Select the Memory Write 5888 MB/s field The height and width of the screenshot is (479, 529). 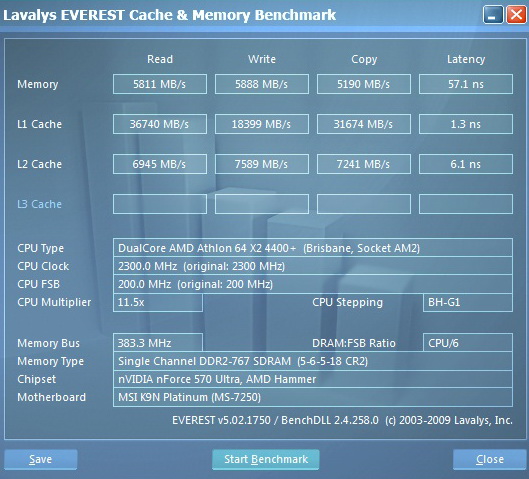tap(262, 84)
